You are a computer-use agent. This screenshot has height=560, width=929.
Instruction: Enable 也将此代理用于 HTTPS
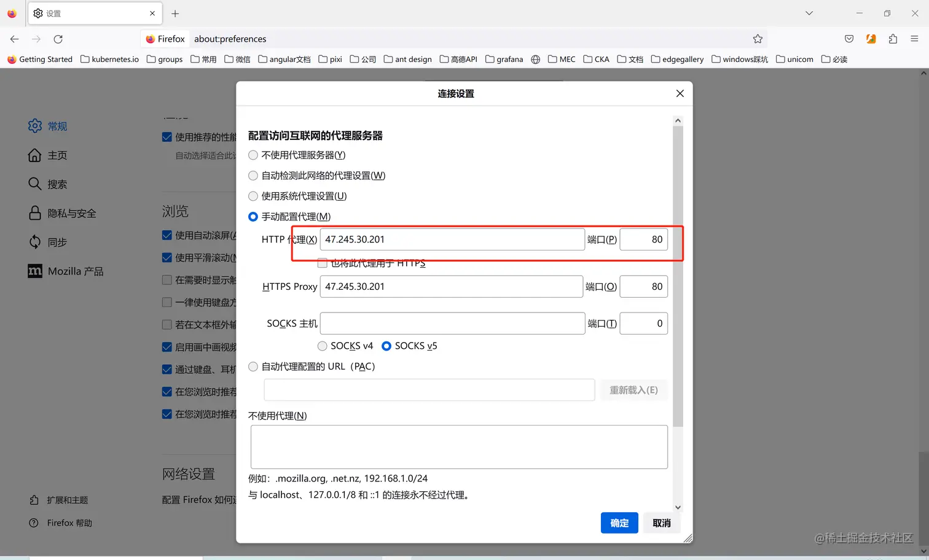click(322, 262)
